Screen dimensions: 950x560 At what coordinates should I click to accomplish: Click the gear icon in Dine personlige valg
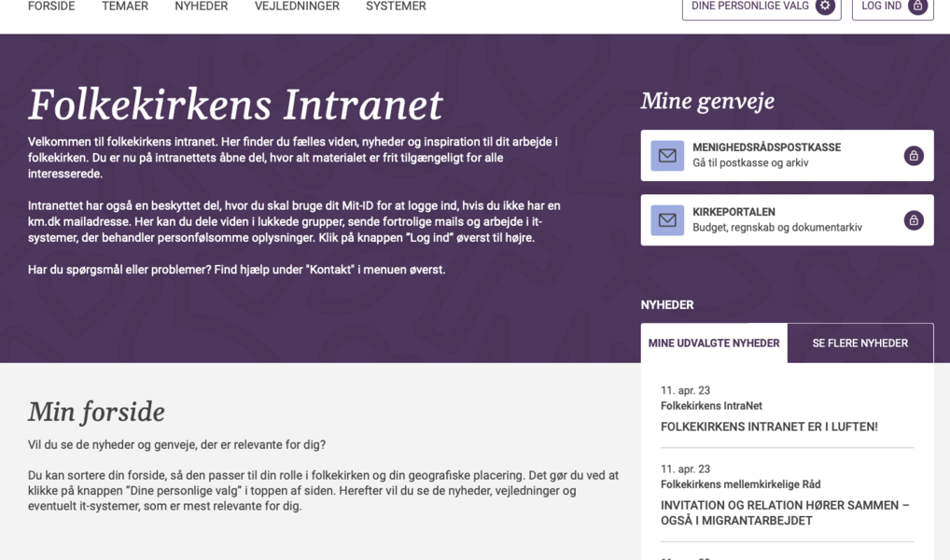tap(825, 7)
